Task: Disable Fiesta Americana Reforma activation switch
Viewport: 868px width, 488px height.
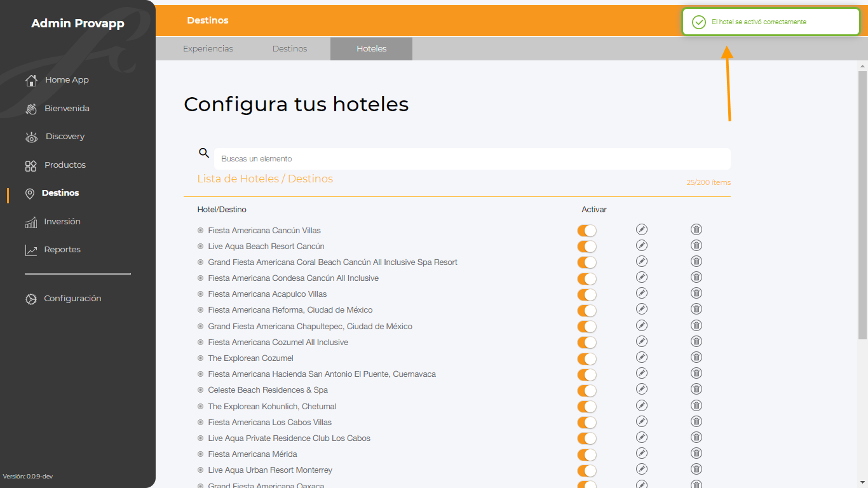Action: tap(587, 311)
